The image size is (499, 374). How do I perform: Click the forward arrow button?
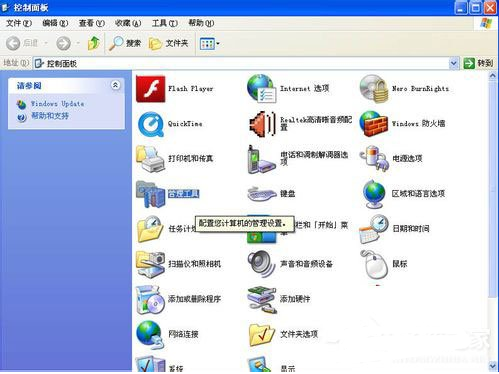click(x=63, y=43)
